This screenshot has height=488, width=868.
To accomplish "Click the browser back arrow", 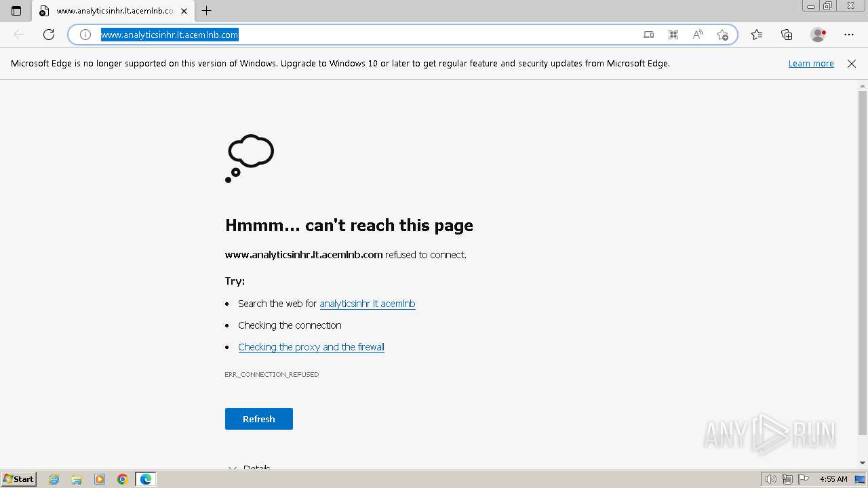I will coord(19,35).
